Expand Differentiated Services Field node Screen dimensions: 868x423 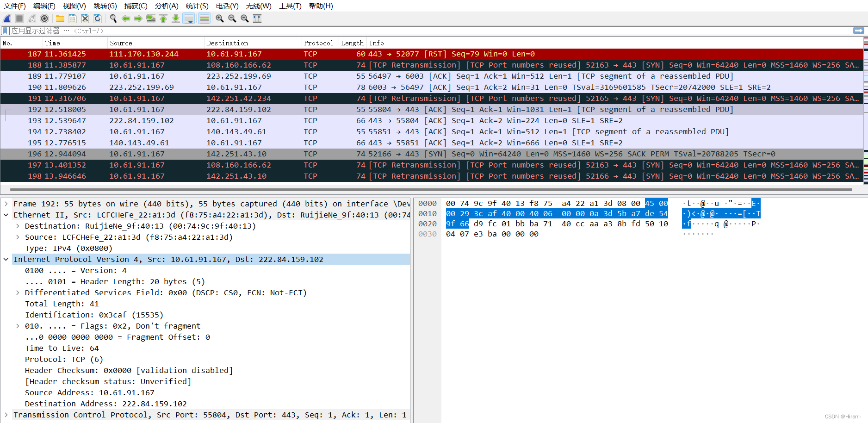[18, 292]
